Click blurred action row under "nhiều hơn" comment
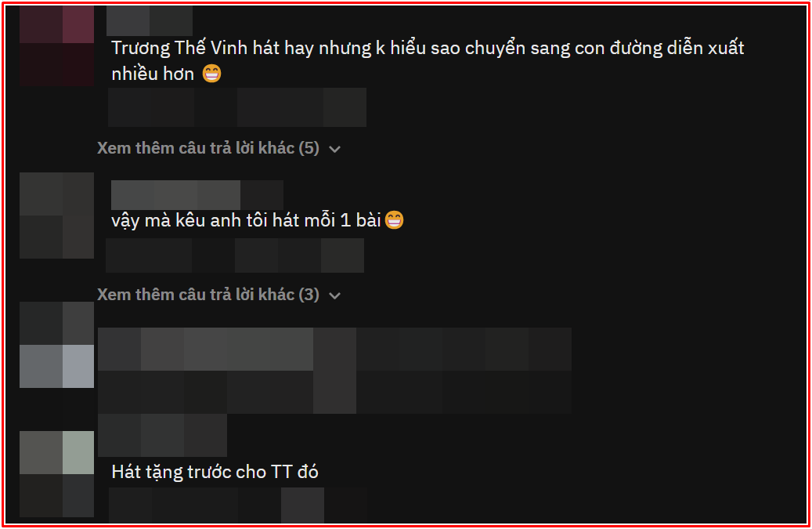The height and width of the screenshot is (529, 812). click(237, 107)
